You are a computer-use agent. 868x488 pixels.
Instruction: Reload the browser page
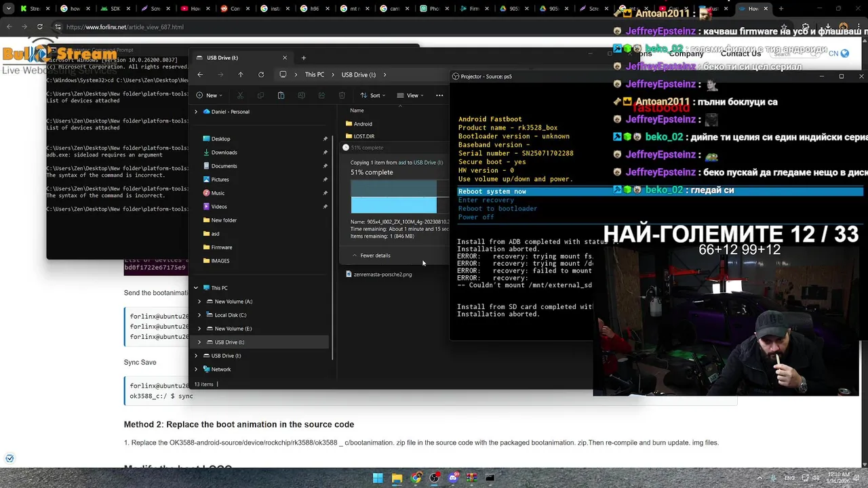click(40, 27)
